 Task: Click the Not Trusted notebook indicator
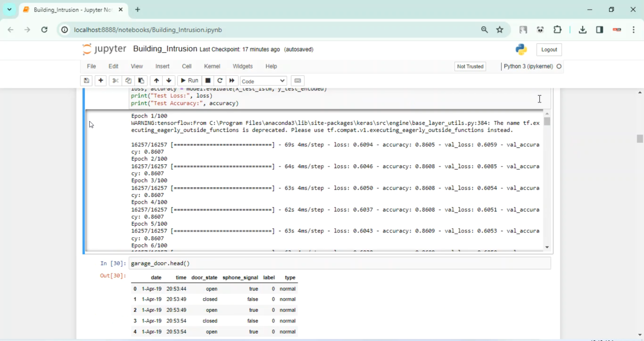(x=470, y=66)
